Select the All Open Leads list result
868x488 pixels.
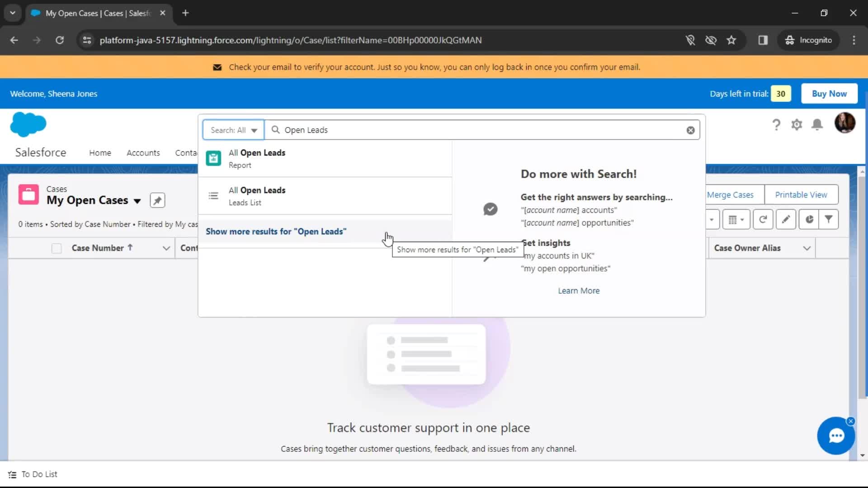pos(325,196)
